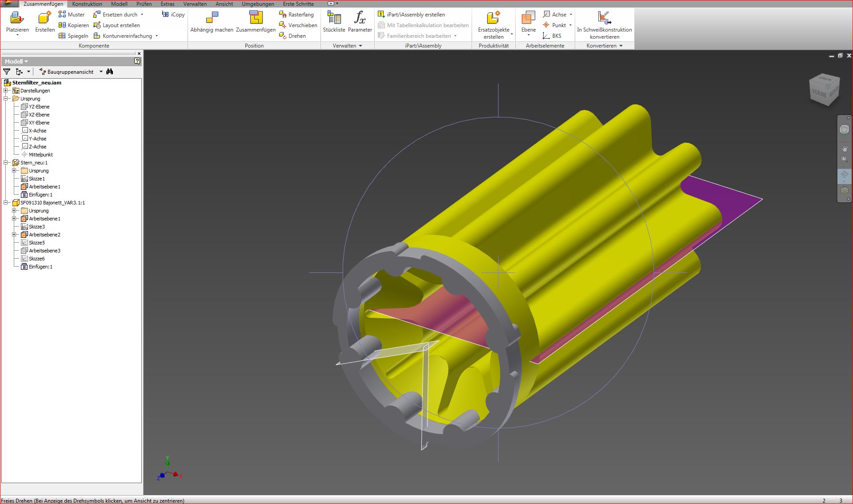Viewport: 853px width, 504px height.
Task: Open the Baugruppenansicht view dropdown
Action: pyautogui.click(x=101, y=72)
